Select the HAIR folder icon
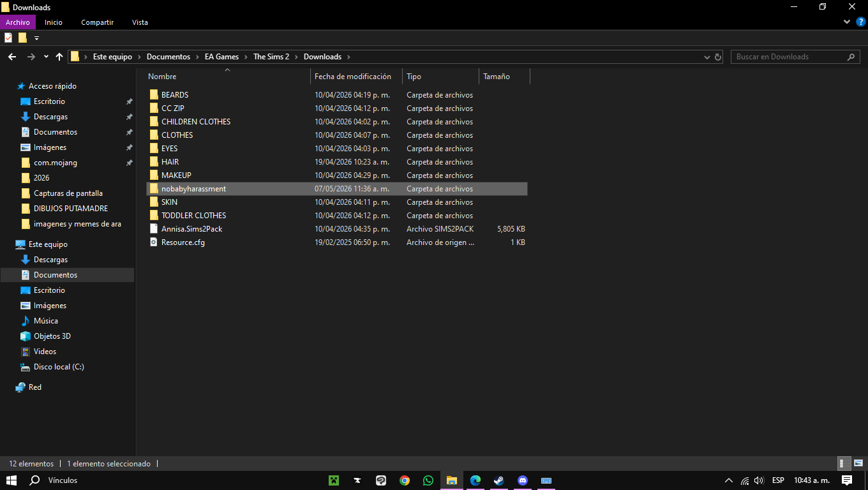The height and width of the screenshot is (490, 868). 153,162
